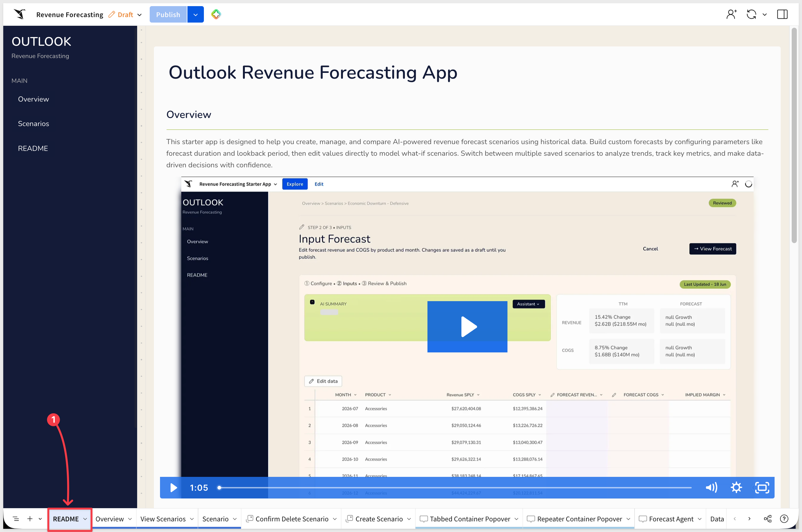Open the Create Scenario tab
Image resolution: width=802 pixels, height=532 pixels.
point(379,519)
